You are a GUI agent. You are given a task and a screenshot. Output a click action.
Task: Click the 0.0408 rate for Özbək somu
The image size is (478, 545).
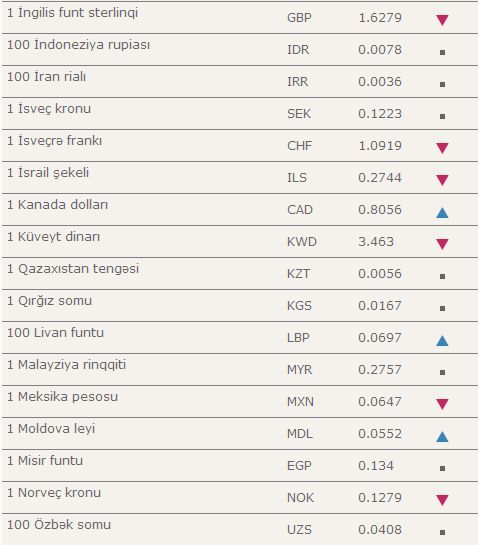(380, 530)
